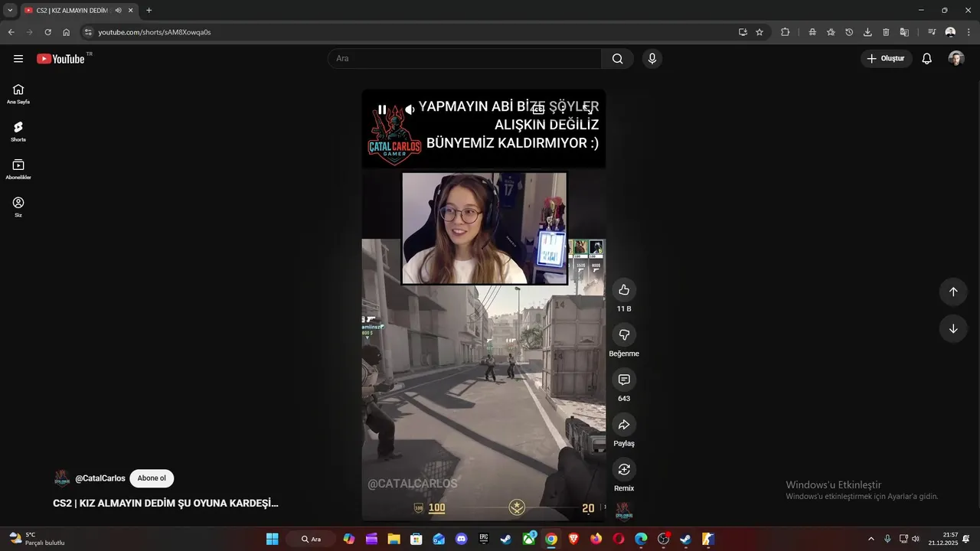
Task: Remix this Short
Action: tap(624, 469)
